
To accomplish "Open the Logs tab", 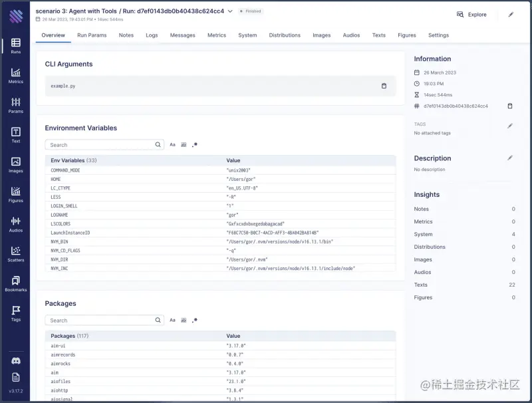I will (152, 35).
